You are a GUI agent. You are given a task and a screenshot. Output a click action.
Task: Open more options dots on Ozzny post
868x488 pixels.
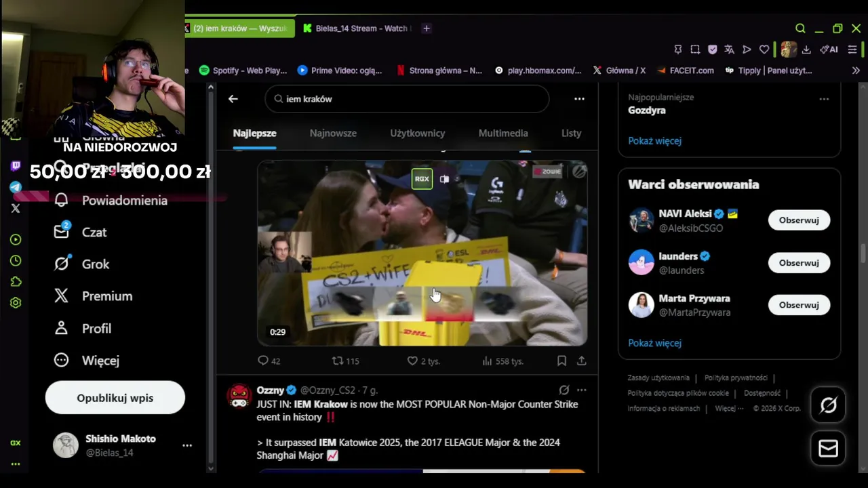(582, 390)
